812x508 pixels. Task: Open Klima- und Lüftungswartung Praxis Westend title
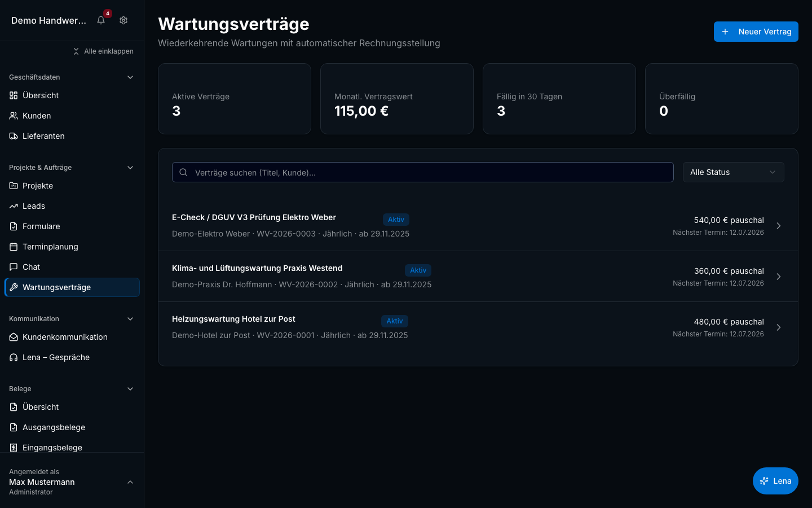tap(257, 268)
